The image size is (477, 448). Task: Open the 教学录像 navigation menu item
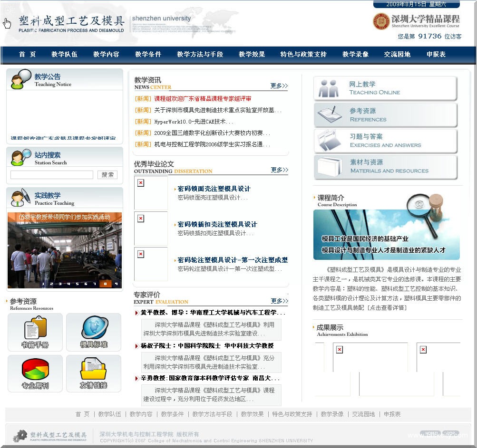coord(355,55)
